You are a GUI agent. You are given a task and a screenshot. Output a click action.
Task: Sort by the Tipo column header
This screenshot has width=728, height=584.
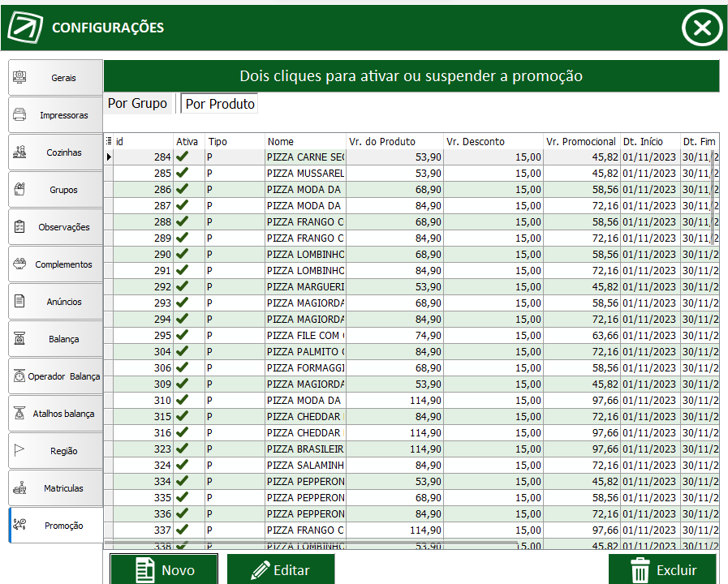click(x=235, y=141)
